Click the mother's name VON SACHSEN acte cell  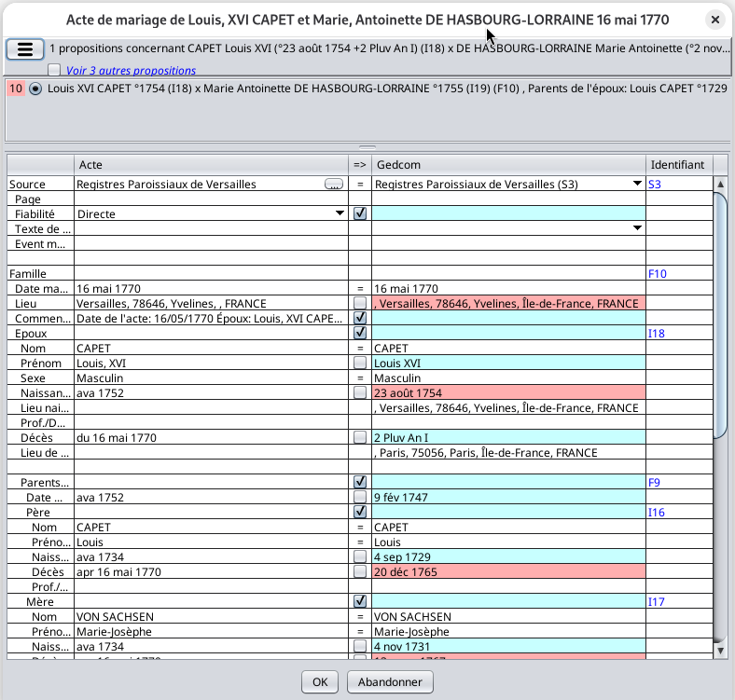(211, 617)
